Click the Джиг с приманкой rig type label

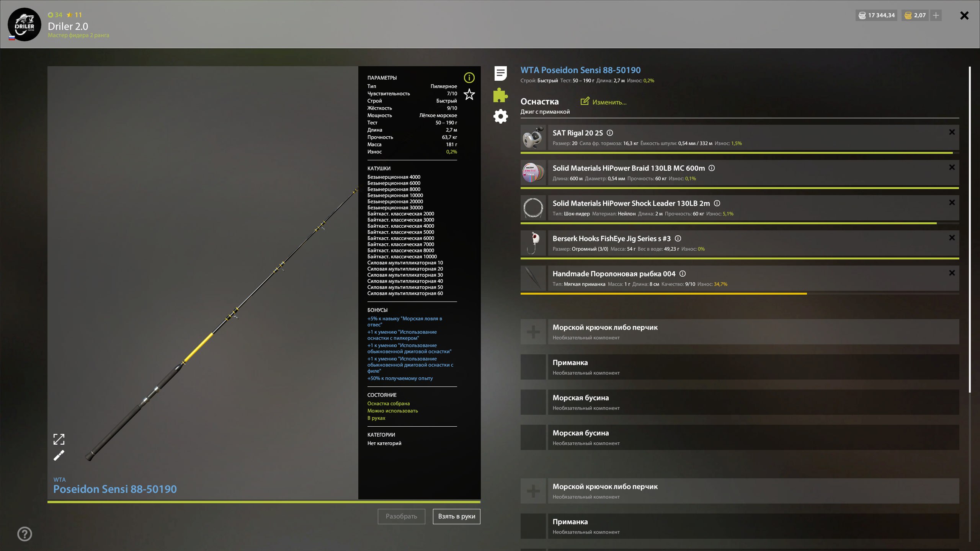tap(545, 112)
